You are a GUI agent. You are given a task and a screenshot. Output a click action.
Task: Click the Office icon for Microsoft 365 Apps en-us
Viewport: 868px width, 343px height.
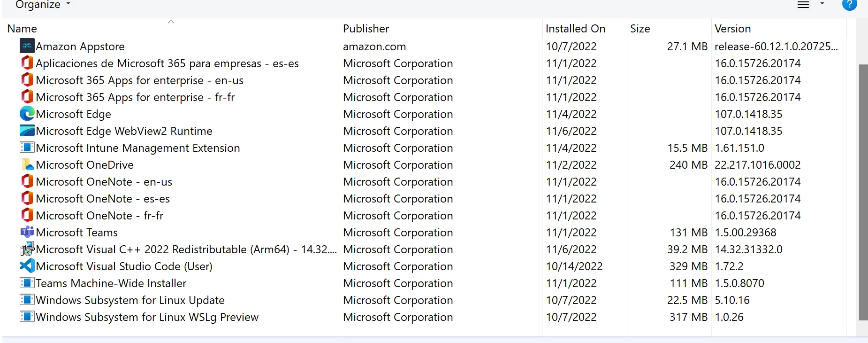(27, 79)
